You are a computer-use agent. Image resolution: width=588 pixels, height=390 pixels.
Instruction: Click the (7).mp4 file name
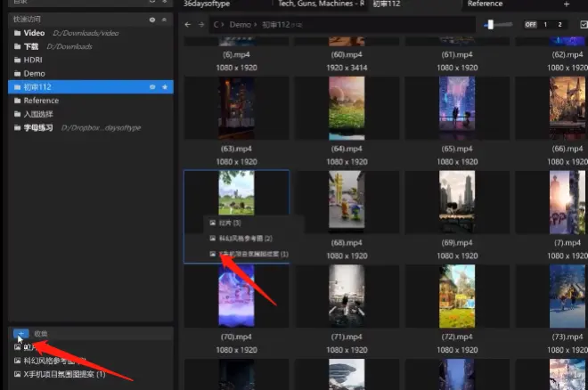click(568, 243)
